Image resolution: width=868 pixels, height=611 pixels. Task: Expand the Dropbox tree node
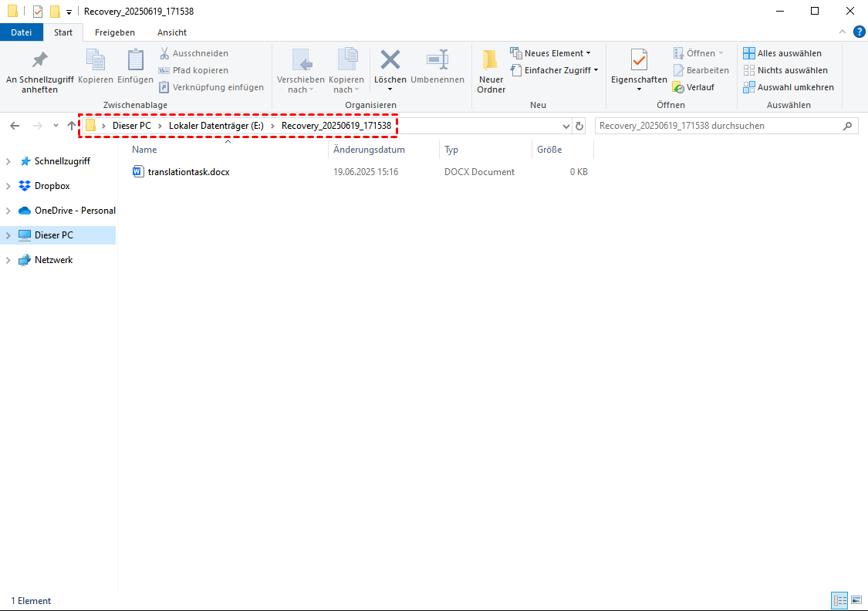coord(8,186)
